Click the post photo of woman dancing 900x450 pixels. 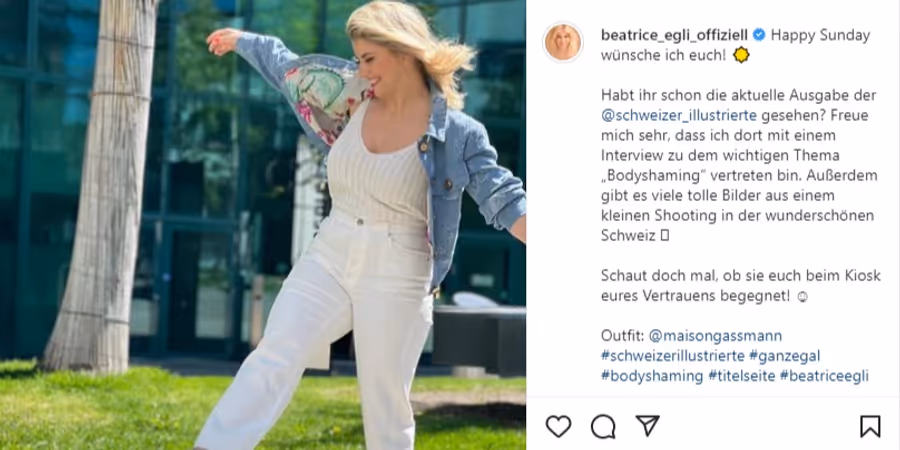(263, 225)
